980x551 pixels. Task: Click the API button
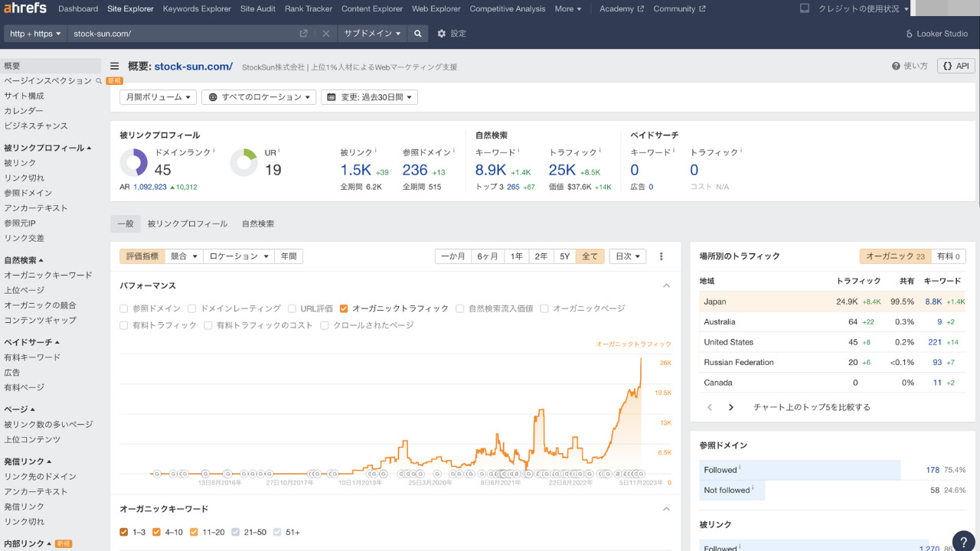pos(955,67)
